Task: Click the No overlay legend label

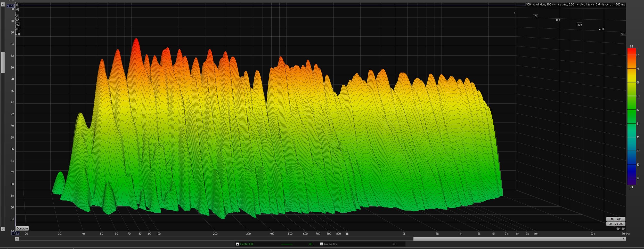Action: (x=330, y=244)
